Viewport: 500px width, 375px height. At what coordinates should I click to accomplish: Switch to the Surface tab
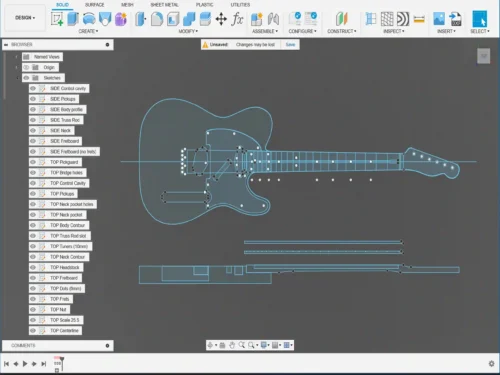coord(95,5)
